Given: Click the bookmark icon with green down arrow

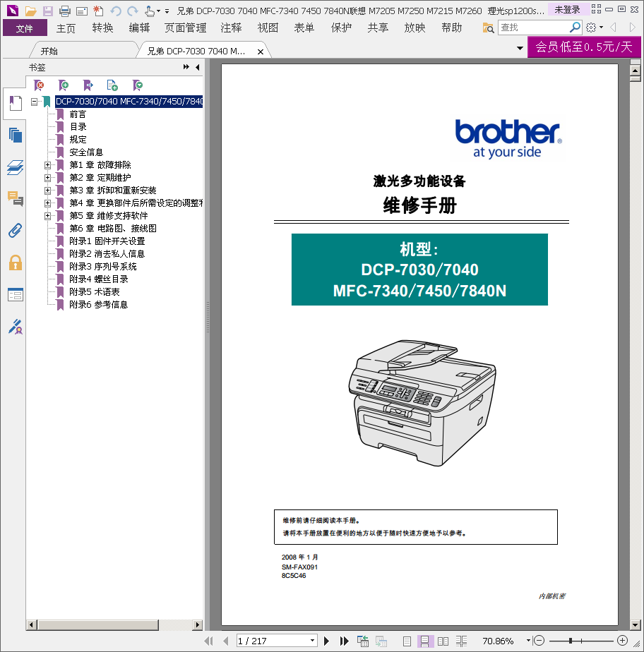Looking at the screenshot, I should [137, 85].
